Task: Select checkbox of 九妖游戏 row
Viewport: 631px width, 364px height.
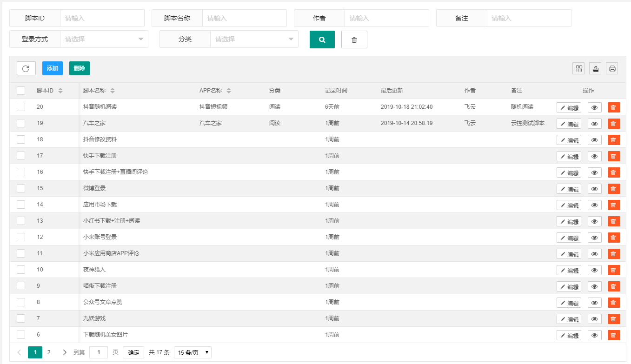Action: click(21, 318)
